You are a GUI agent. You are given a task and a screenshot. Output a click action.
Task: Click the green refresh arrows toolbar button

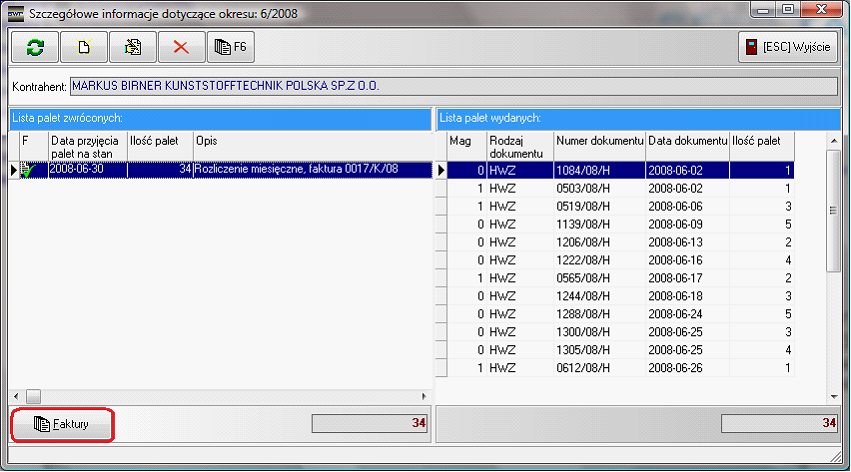(34, 47)
